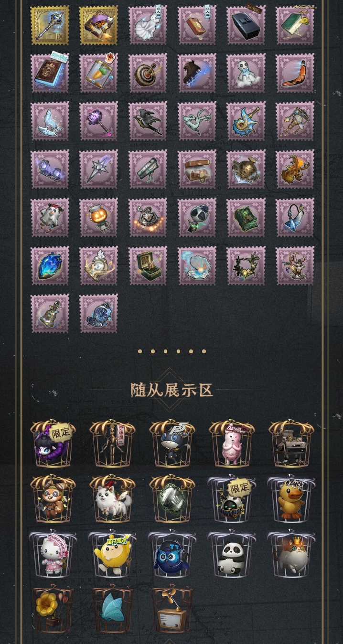Viewport: 343px width, 644px height.
Task: Select the B.Duck yellow duck pet
Action: pos(291,499)
